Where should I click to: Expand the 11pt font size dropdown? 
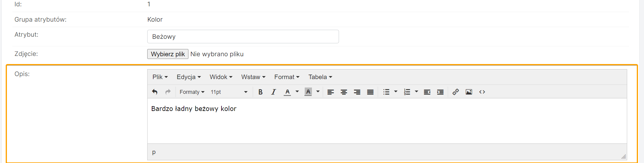[229, 92]
